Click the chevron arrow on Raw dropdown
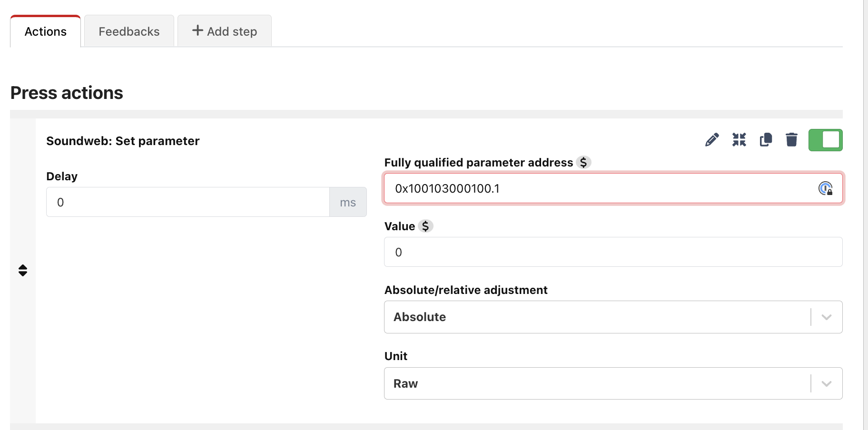Screen dimensions: 868x430 [827, 384]
